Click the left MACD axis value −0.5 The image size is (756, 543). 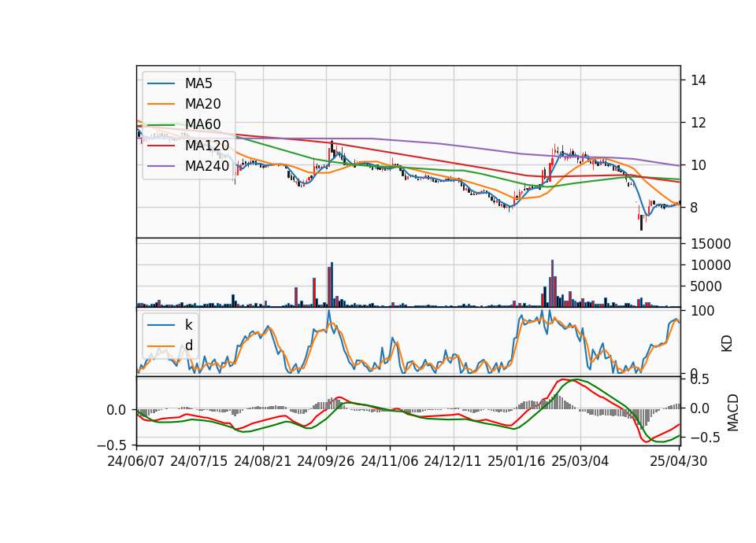click(x=112, y=445)
